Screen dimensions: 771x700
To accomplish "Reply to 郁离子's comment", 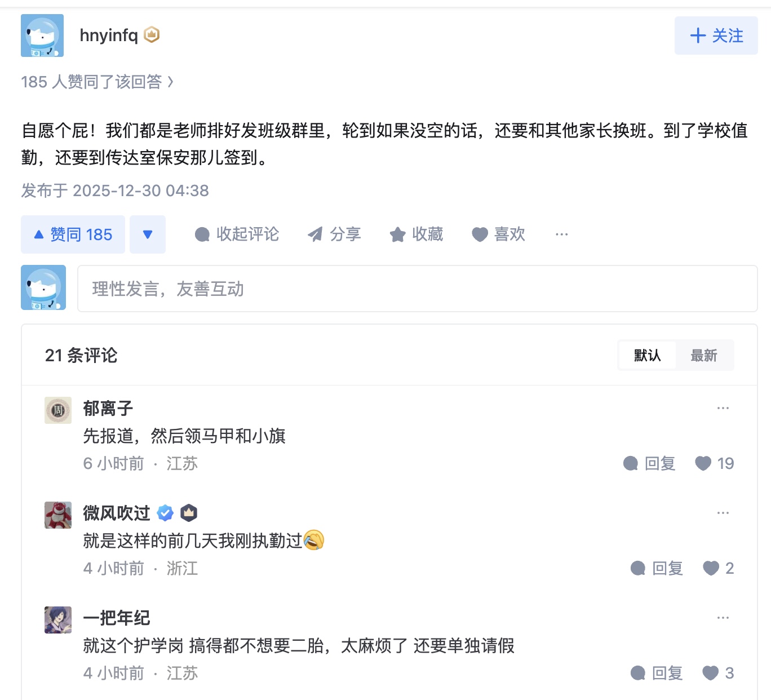I will click(x=649, y=463).
